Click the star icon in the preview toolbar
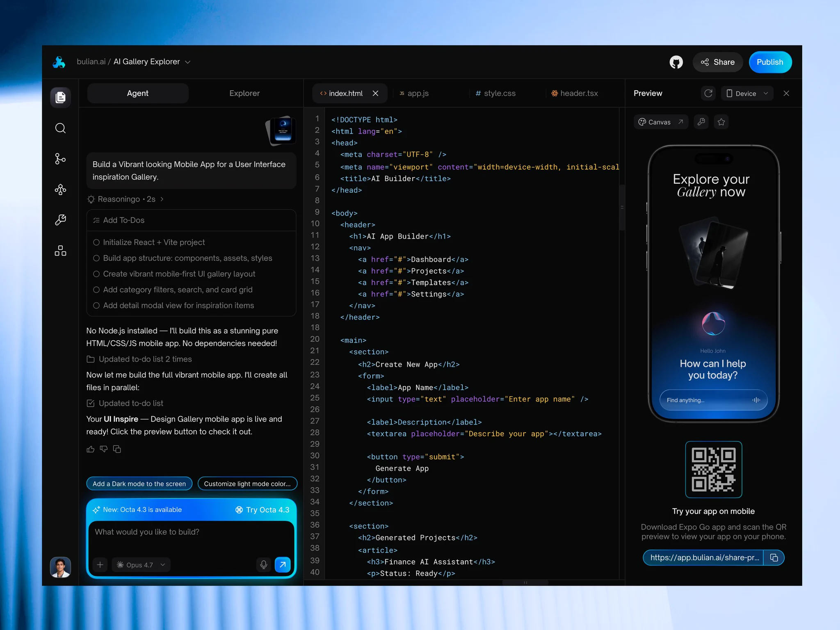The width and height of the screenshot is (840, 630). coord(721,122)
